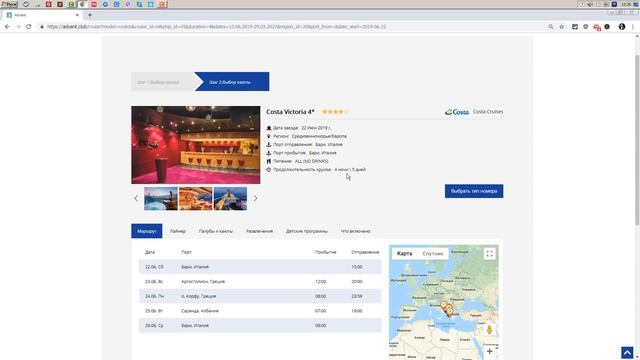Open the Start menu button (Пуск)
This screenshot has width=640, height=360.
click(x=9, y=4)
